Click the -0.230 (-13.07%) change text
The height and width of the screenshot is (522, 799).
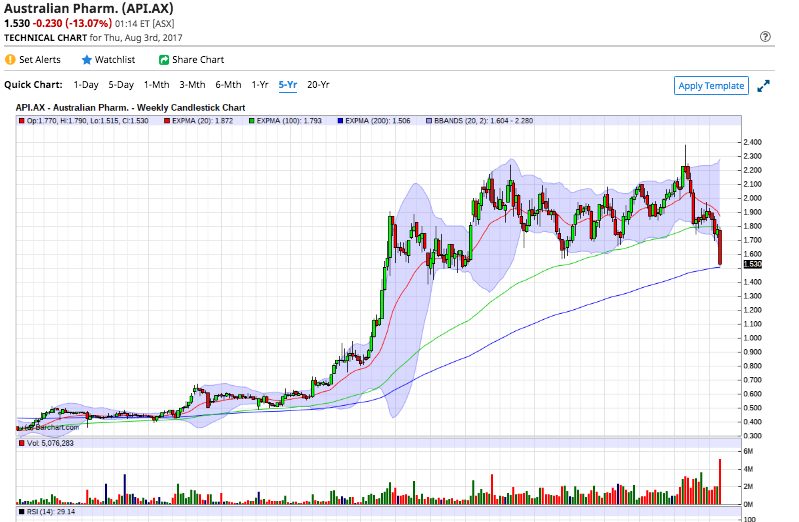[x=72, y=23]
